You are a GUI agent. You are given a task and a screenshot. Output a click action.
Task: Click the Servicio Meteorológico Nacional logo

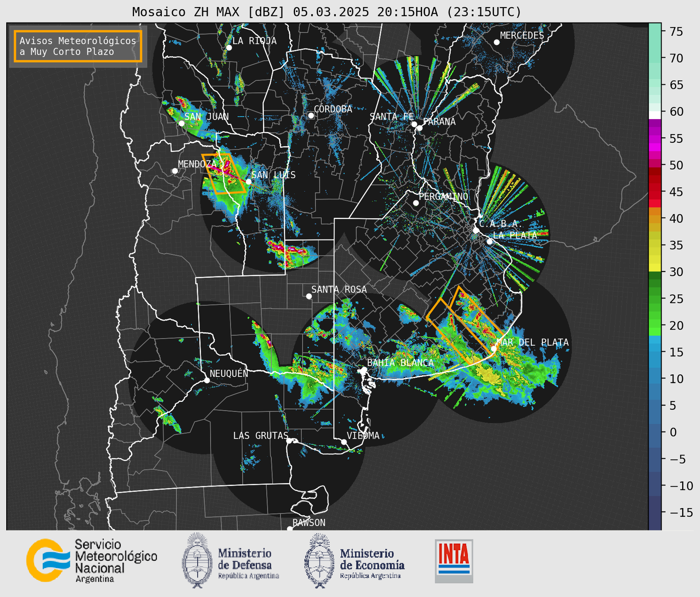[x=92, y=560]
